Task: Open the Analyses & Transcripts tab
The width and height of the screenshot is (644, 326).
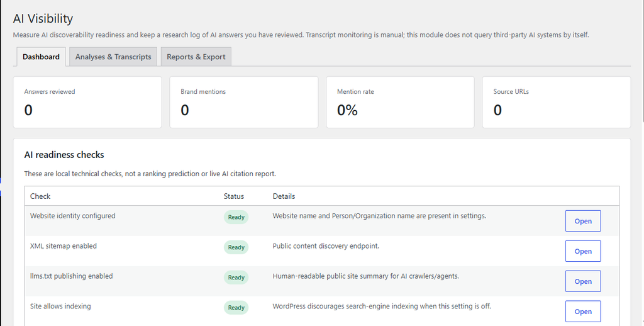Action: [x=113, y=57]
